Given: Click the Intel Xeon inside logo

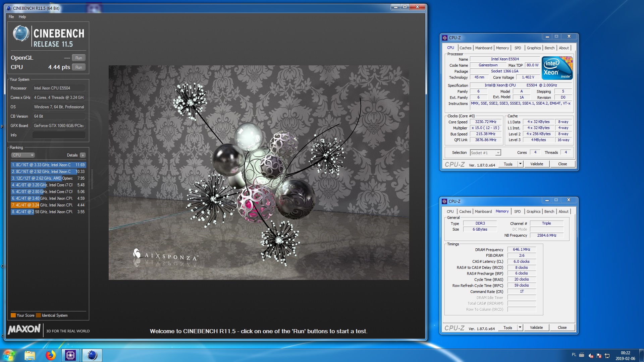Looking at the screenshot, I should point(557,68).
